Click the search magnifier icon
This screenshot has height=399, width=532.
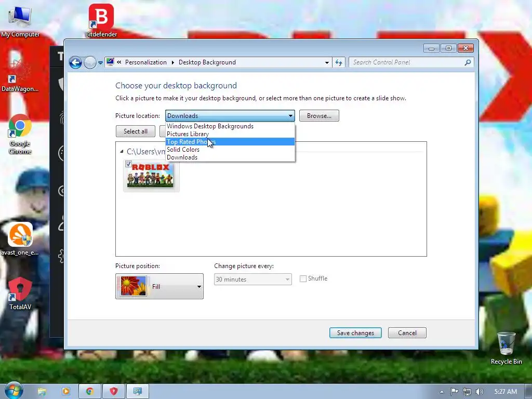tap(468, 62)
